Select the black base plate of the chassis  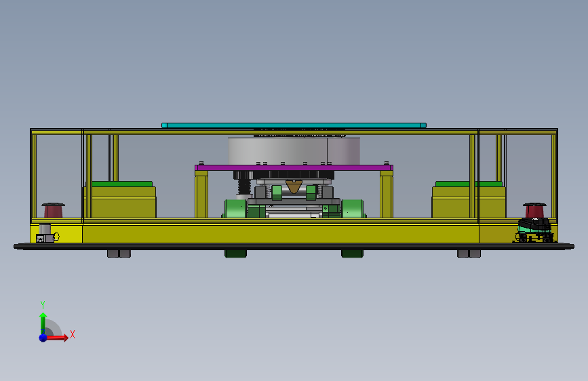pyautogui.click(x=294, y=246)
